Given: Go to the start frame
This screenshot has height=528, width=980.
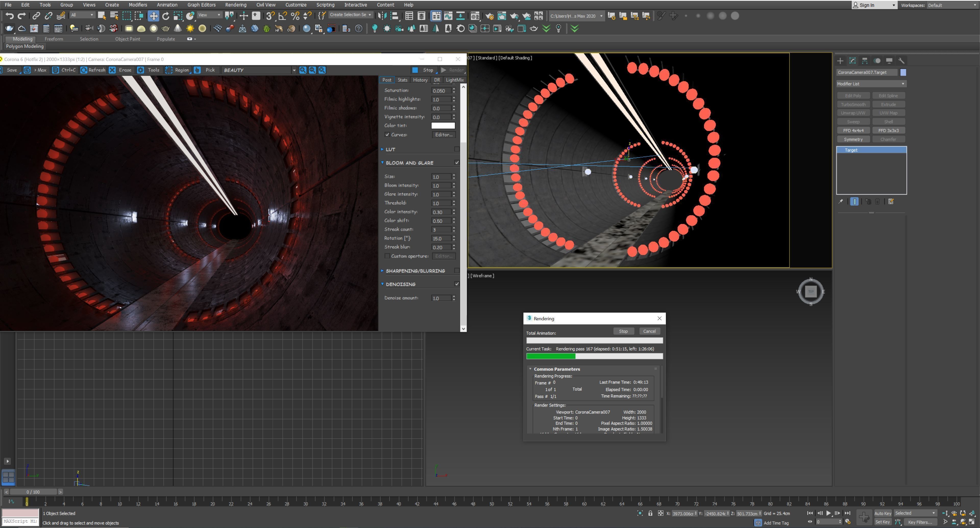Looking at the screenshot, I should (810, 513).
